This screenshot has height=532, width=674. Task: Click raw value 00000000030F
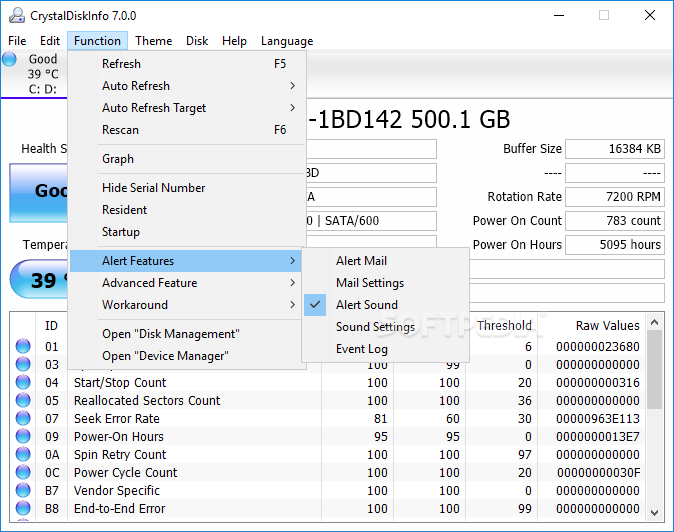(x=599, y=473)
